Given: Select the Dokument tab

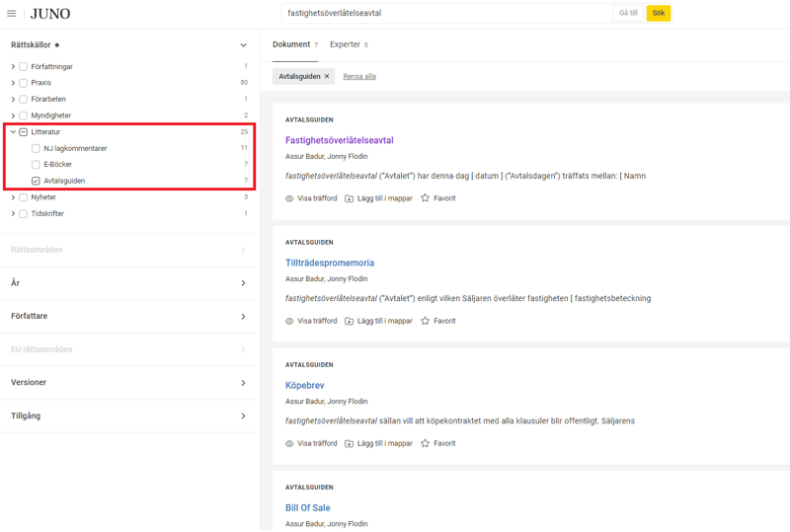Looking at the screenshot, I should click(x=294, y=44).
